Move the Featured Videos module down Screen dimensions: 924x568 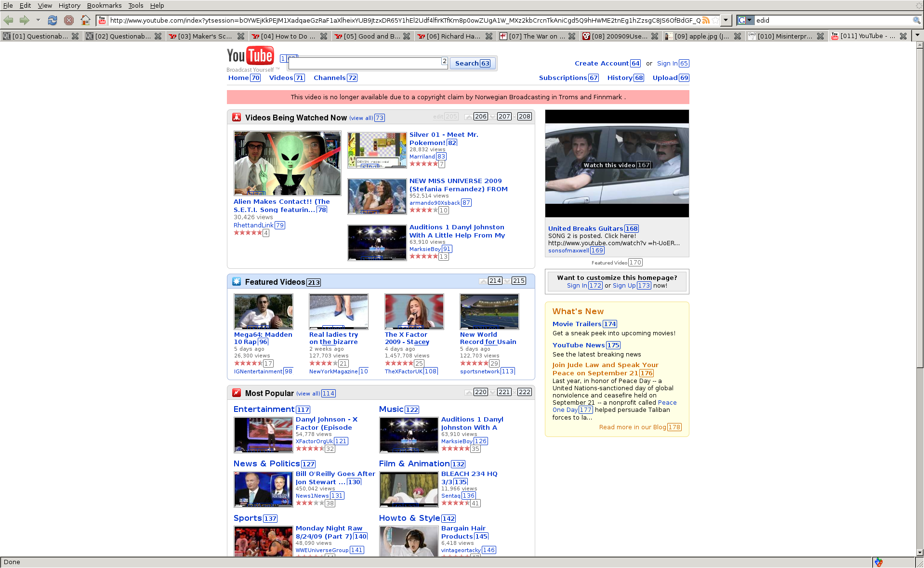tap(507, 281)
